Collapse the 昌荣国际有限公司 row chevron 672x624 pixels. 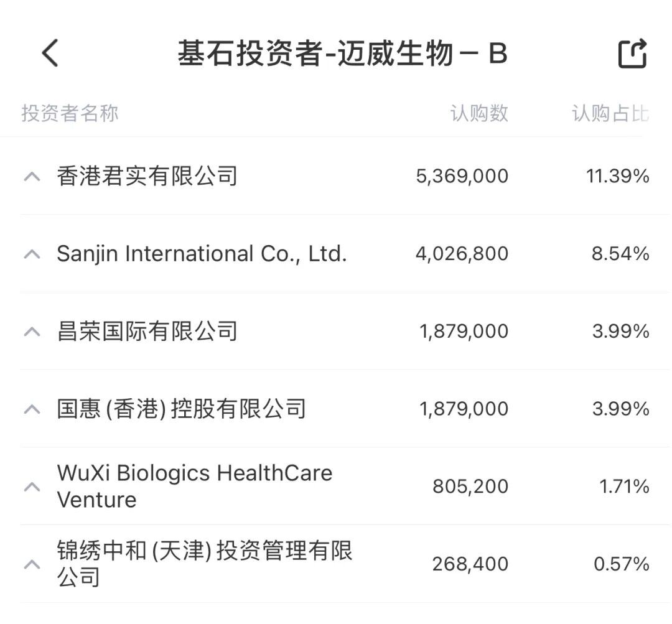pyautogui.click(x=32, y=332)
